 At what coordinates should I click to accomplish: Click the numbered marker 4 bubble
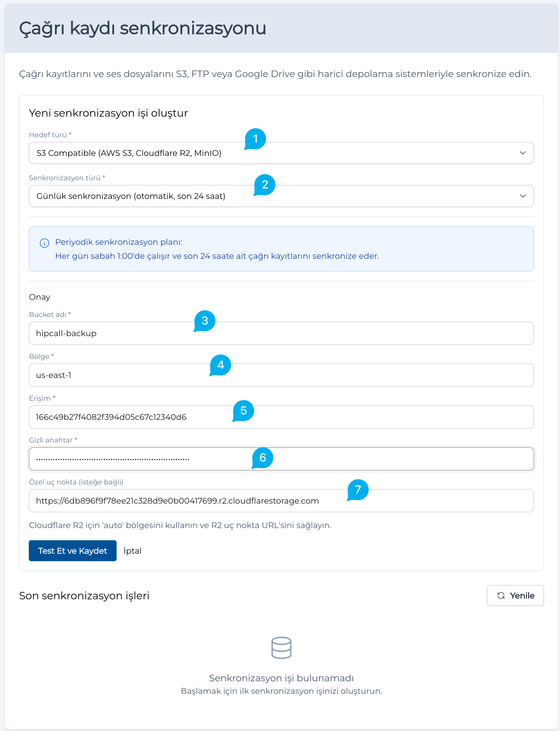point(220,365)
